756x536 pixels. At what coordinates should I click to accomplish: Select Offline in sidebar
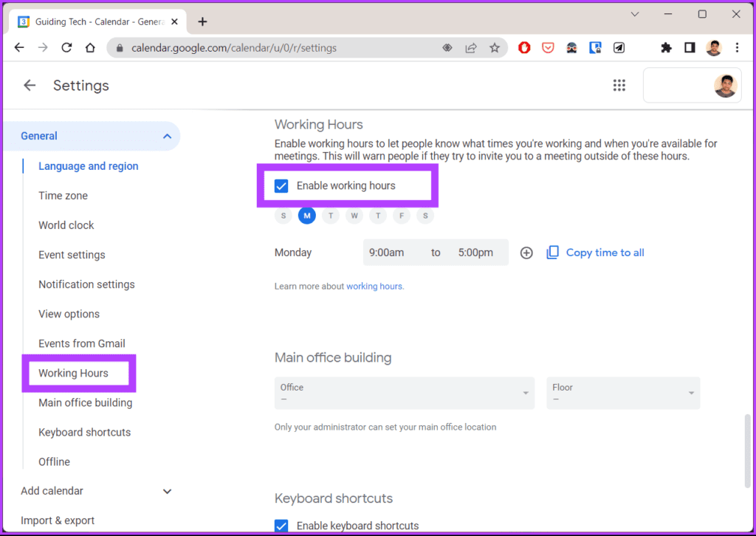pos(54,461)
